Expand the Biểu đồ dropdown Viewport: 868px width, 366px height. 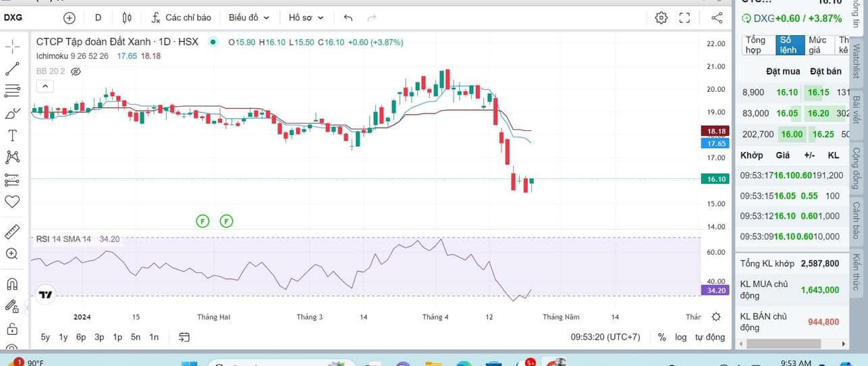248,18
